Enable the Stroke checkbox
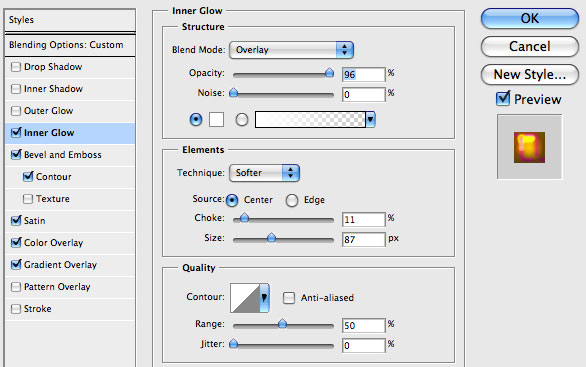 (16, 309)
